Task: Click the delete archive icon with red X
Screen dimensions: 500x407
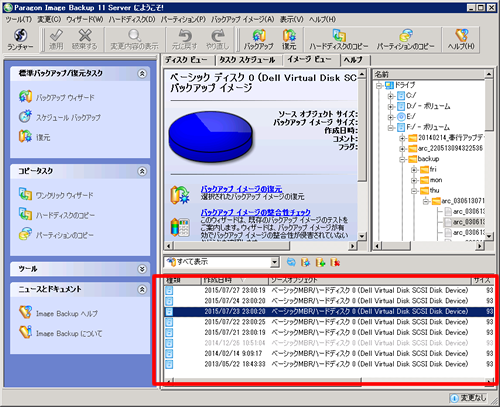Action: pos(335,262)
